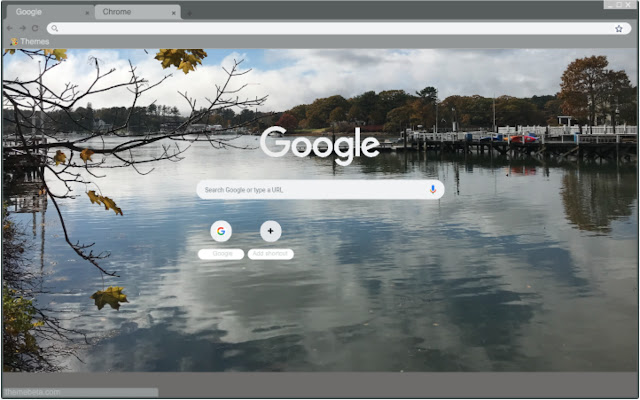Close the Google tab

[x=87, y=13]
